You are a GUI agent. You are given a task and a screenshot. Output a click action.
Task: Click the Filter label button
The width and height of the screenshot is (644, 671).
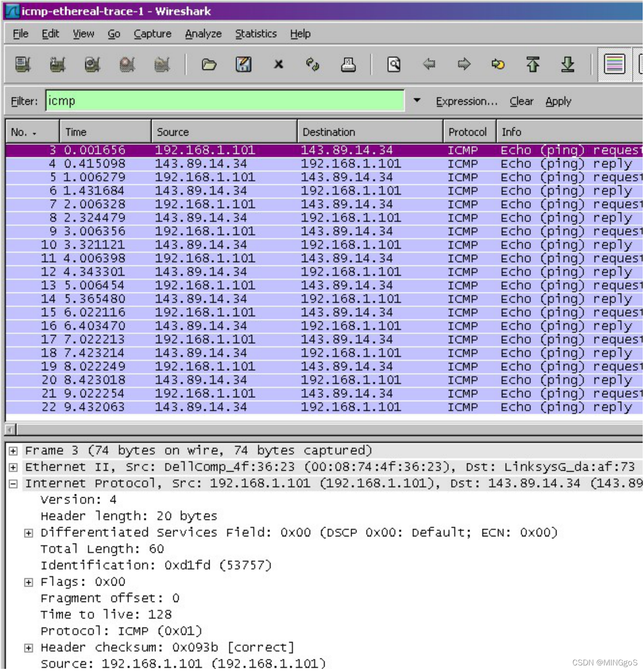click(24, 101)
